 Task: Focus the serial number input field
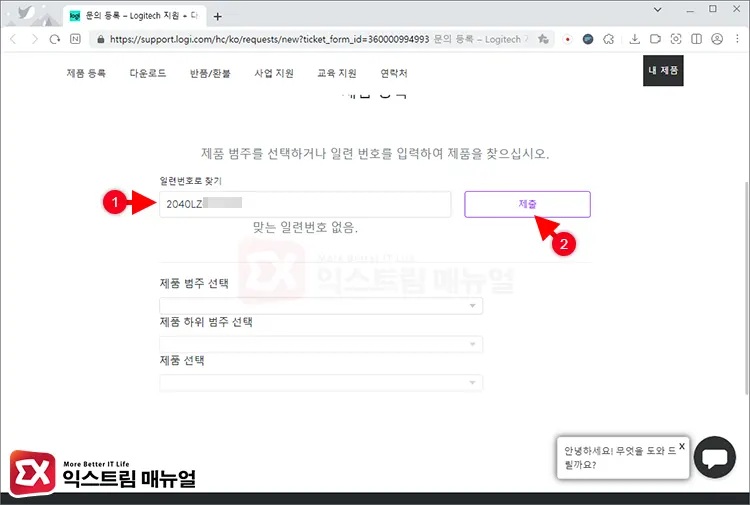tap(305, 204)
